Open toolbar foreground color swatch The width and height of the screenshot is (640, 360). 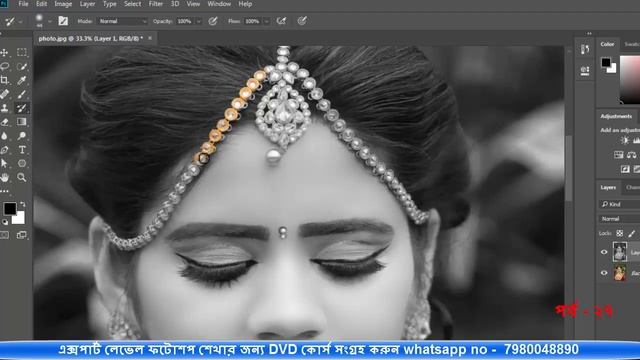[x=10, y=209]
